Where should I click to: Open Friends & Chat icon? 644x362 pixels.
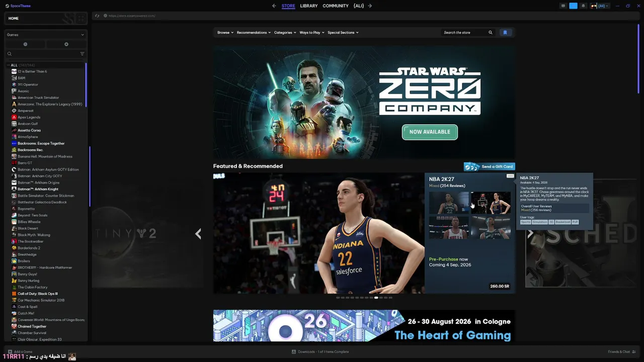pyautogui.click(x=634, y=352)
